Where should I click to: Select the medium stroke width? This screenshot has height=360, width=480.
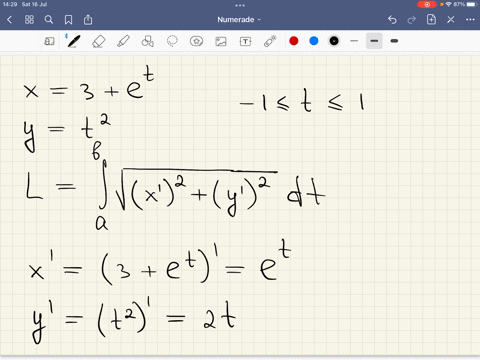[x=374, y=41]
